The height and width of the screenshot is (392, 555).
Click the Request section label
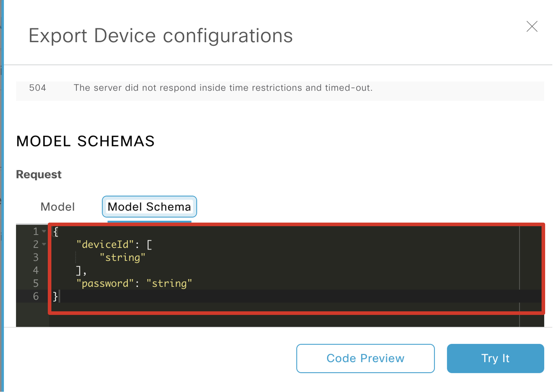[39, 174]
